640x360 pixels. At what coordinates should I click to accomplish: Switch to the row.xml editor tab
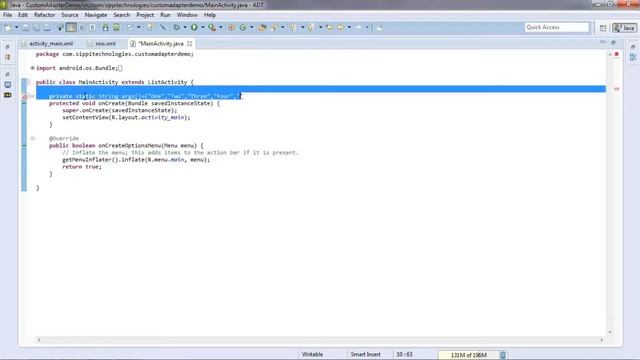(102, 43)
